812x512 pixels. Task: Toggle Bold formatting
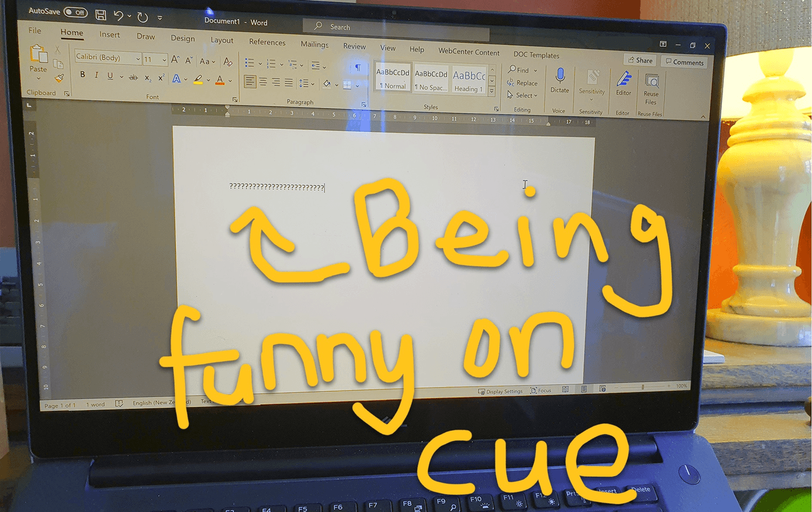pyautogui.click(x=82, y=75)
